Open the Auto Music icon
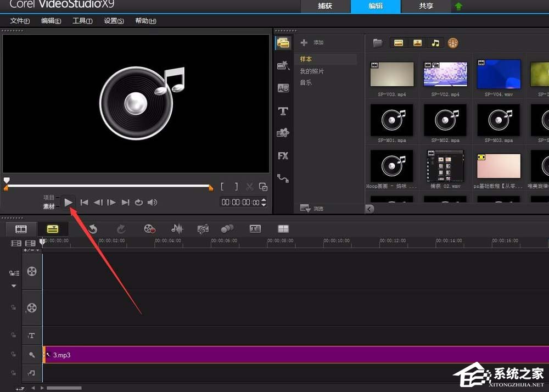Viewport: 549px width, 392px height. 203,229
